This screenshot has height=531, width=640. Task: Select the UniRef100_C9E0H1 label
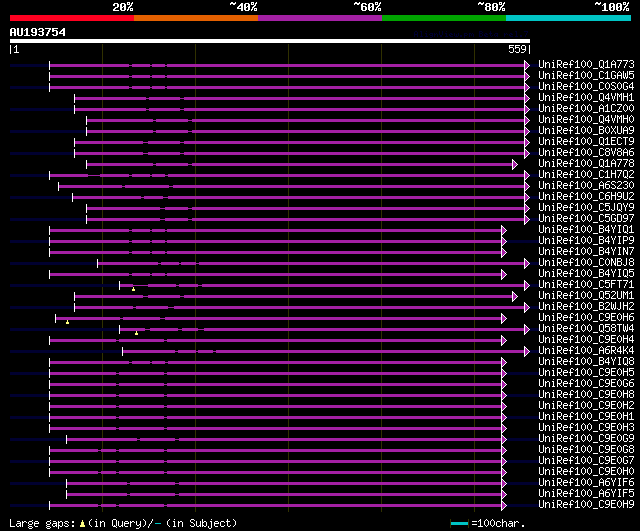pos(586,417)
